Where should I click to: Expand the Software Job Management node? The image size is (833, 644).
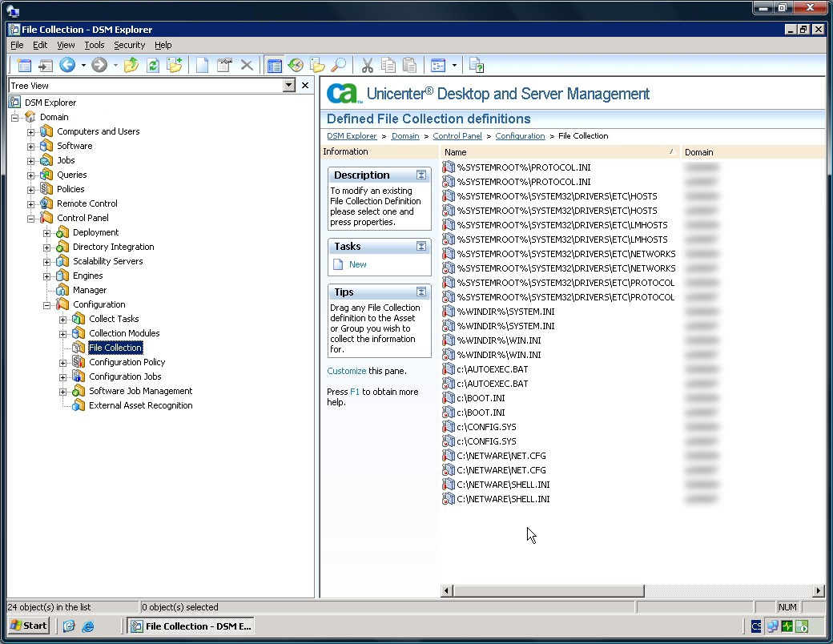pos(63,392)
